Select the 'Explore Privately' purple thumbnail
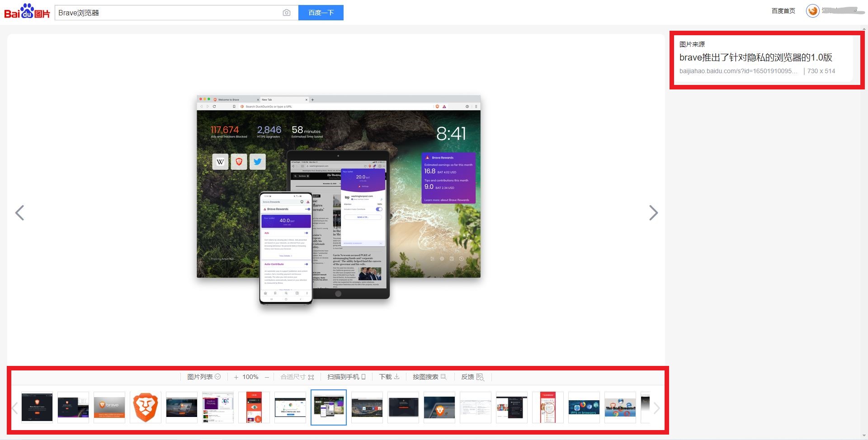 click(x=218, y=407)
